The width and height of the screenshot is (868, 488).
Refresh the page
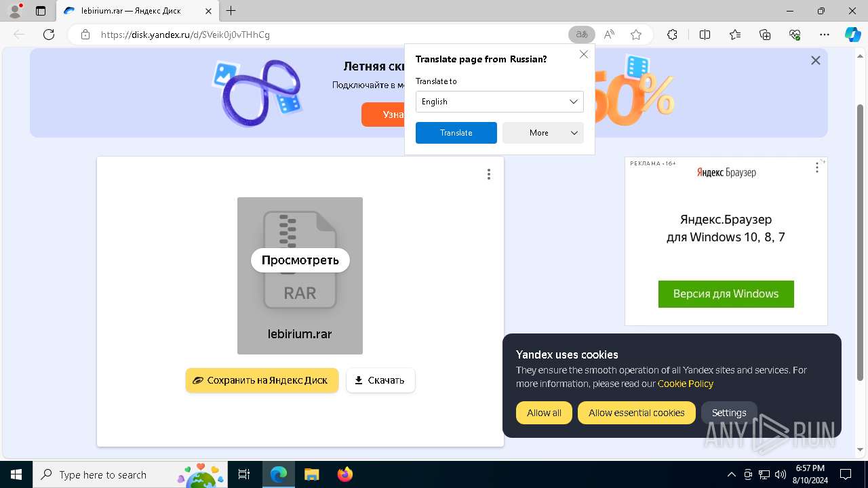pos(49,35)
